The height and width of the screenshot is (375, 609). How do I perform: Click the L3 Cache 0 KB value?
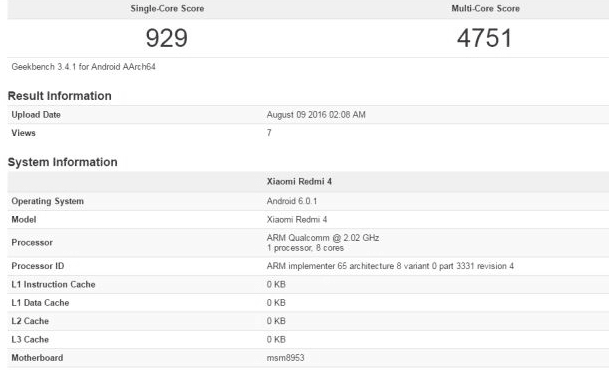[276, 340]
